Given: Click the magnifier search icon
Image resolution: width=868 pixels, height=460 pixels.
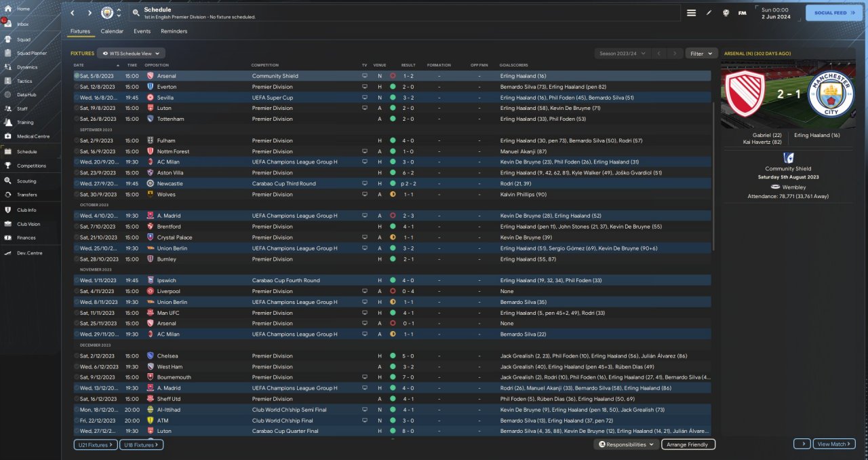Looking at the screenshot, I should (136, 13).
